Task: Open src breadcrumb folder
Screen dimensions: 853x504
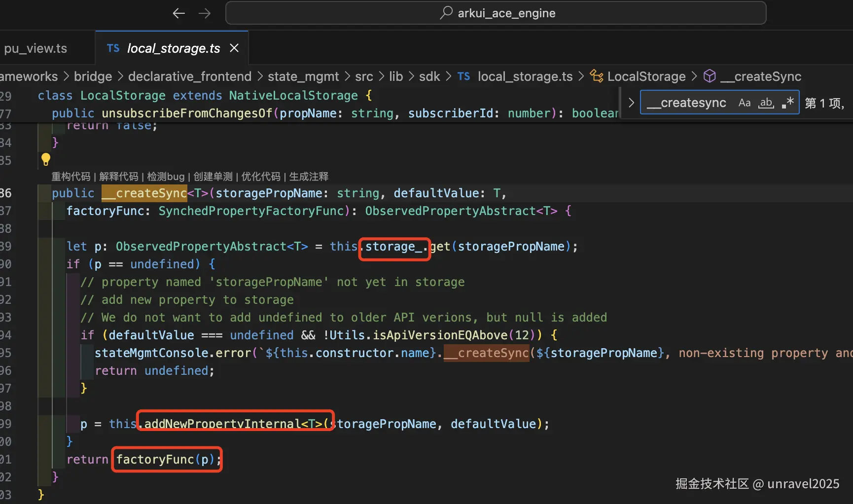Action: click(364, 76)
